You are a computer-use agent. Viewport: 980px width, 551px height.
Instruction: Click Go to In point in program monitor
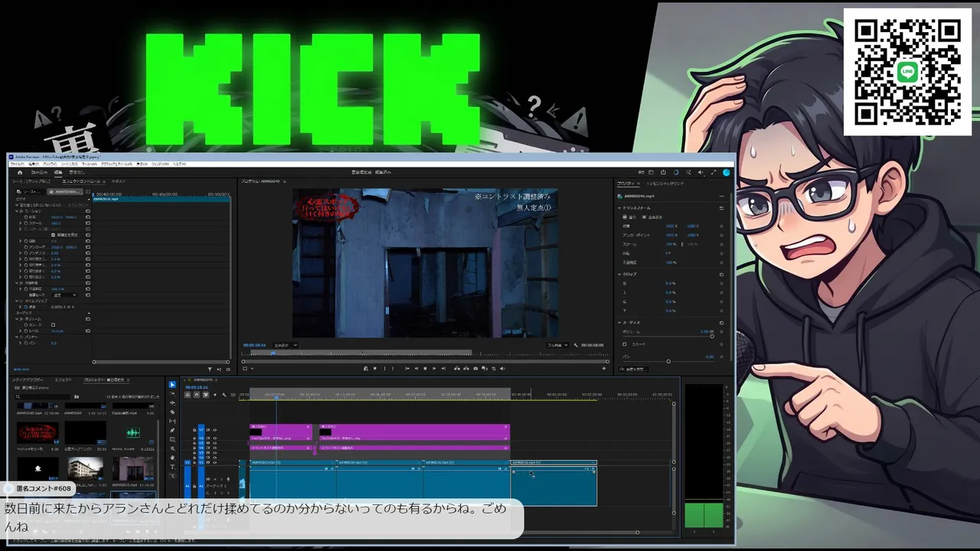tap(407, 369)
